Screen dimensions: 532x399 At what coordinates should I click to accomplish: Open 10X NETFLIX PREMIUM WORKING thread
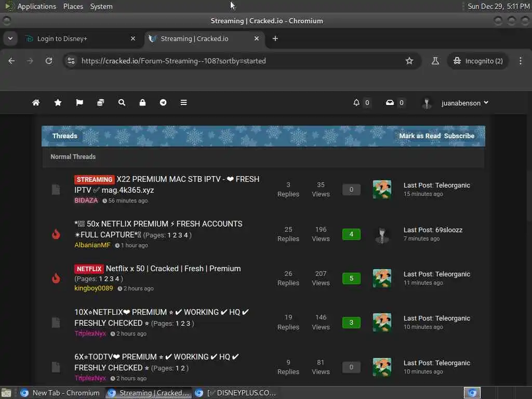point(162,317)
